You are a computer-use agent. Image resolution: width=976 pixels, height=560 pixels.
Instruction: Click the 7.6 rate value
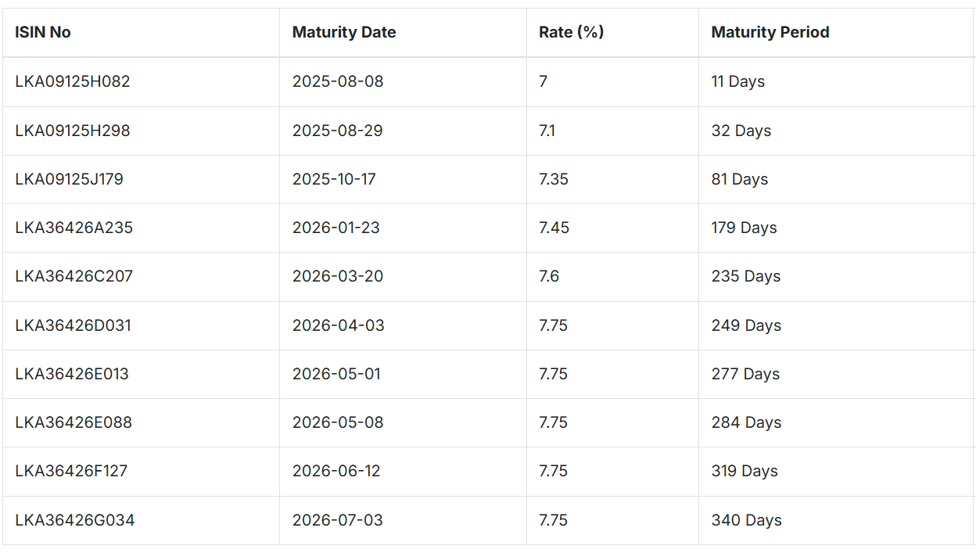tap(549, 276)
